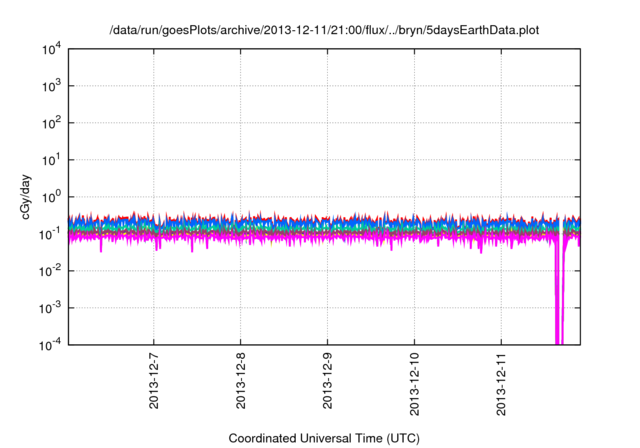The height and width of the screenshot is (448, 640).
Task: Select the 10^2 y-axis label
Action: [52, 124]
